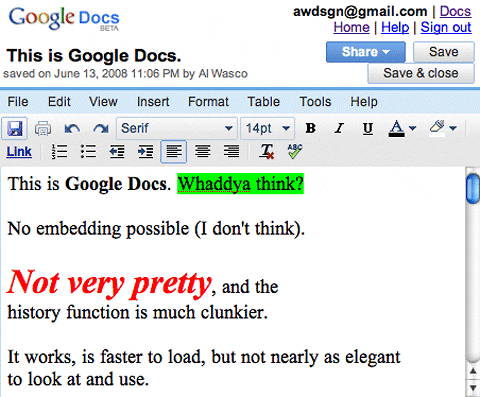Open the Format menu
Image resolution: width=480 pixels, height=397 pixels.
tap(208, 102)
